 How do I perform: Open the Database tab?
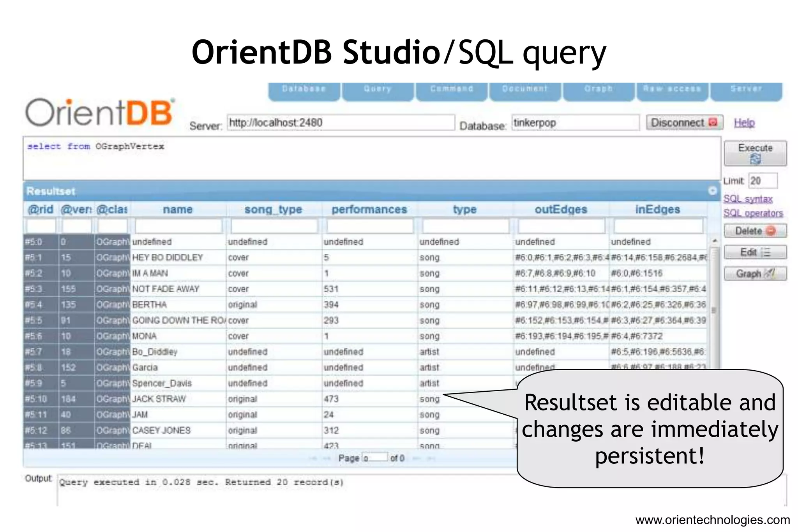click(304, 92)
